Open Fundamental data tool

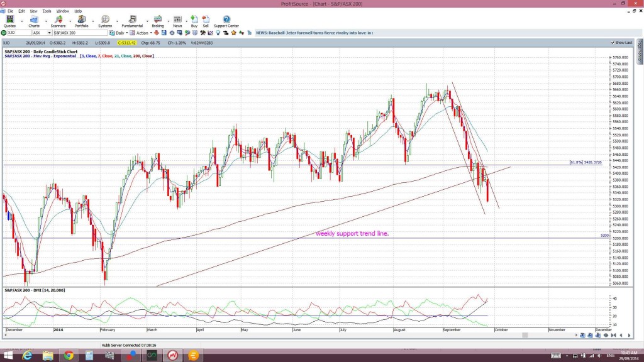coord(132,21)
